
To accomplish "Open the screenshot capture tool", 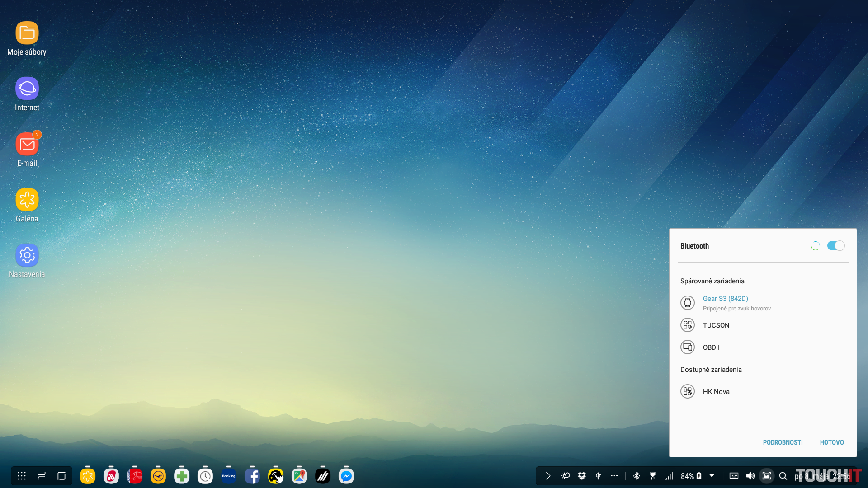I will 767,476.
